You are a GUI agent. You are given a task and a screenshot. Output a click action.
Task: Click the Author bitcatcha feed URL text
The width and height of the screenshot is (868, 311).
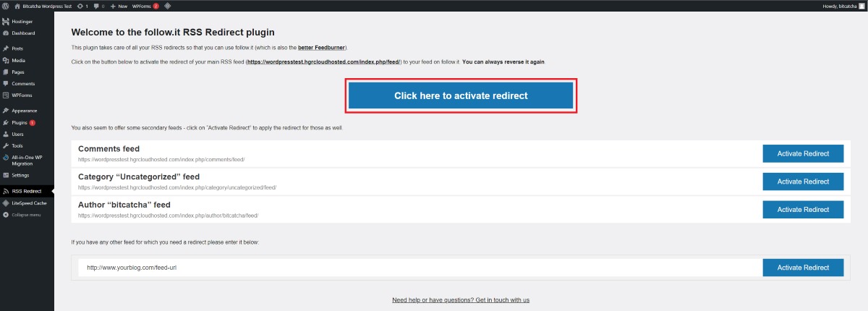(168, 216)
